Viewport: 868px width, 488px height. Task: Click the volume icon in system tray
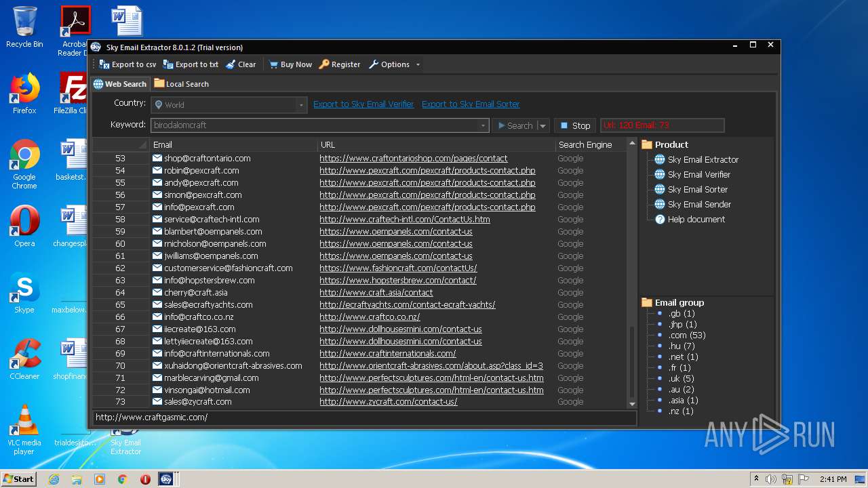[770, 479]
